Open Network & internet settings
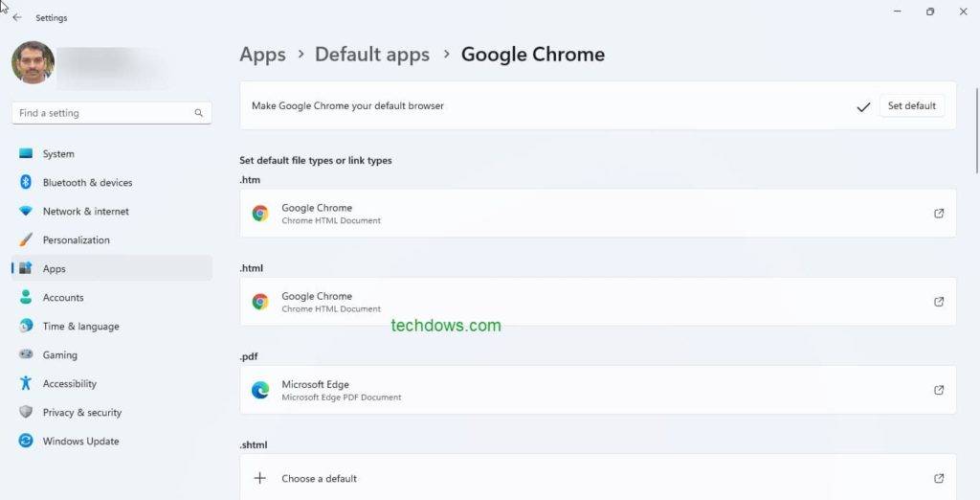 point(112,212)
